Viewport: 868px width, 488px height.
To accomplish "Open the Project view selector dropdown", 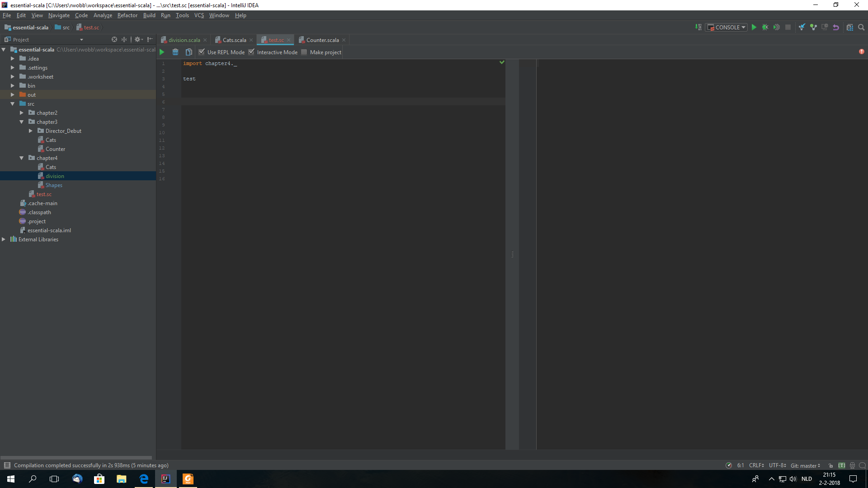I will [x=81, y=40].
